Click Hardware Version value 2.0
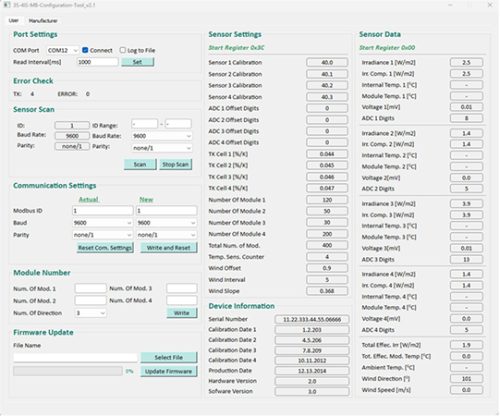This screenshot has height=416, width=500. pyautogui.click(x=312, y=381)
